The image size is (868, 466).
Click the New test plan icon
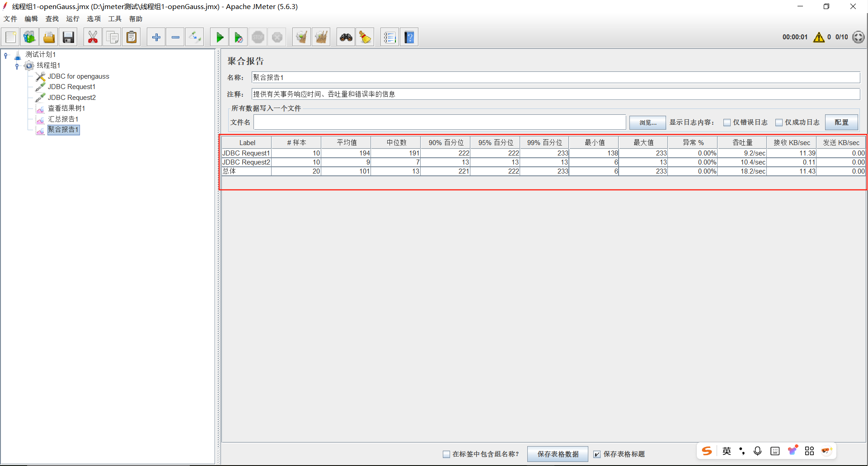(11, 37)
